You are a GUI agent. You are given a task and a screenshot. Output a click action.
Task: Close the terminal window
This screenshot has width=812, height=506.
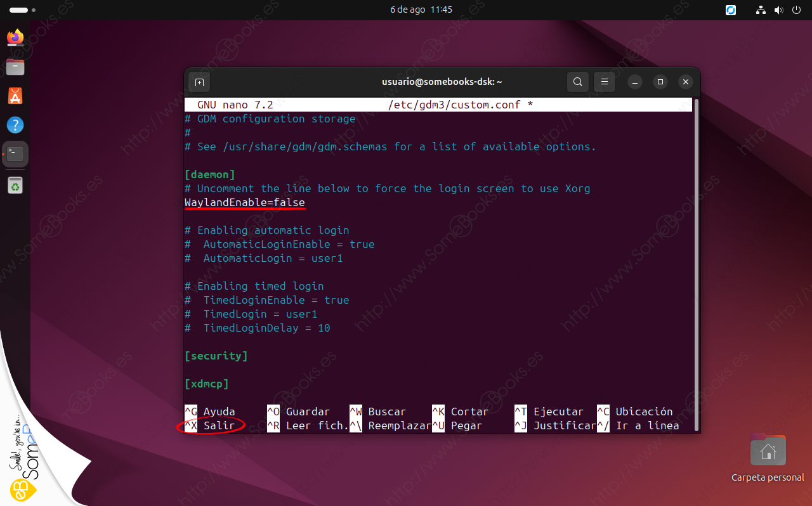point(685,82)
